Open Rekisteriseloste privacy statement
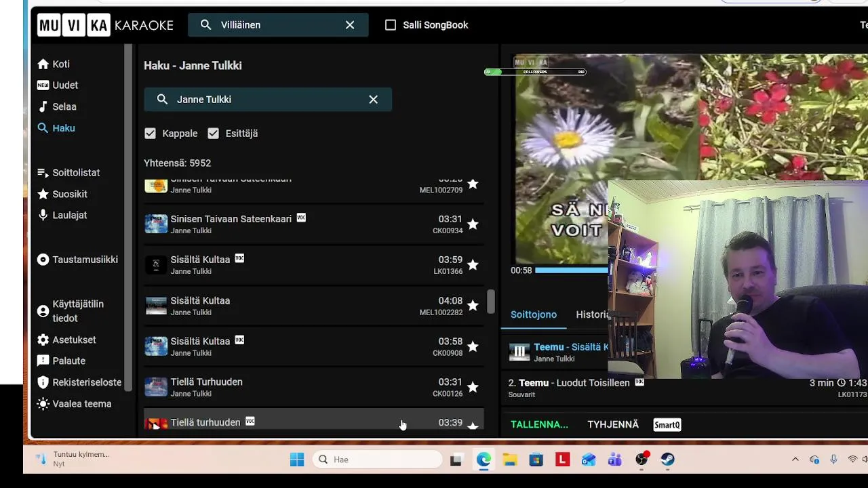868x488 pixels. (79, 382)
